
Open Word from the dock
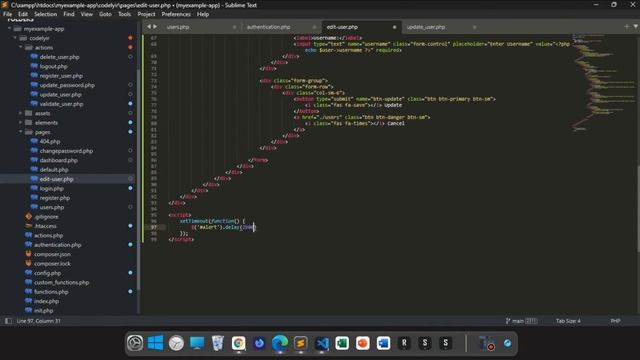(383, 343)
